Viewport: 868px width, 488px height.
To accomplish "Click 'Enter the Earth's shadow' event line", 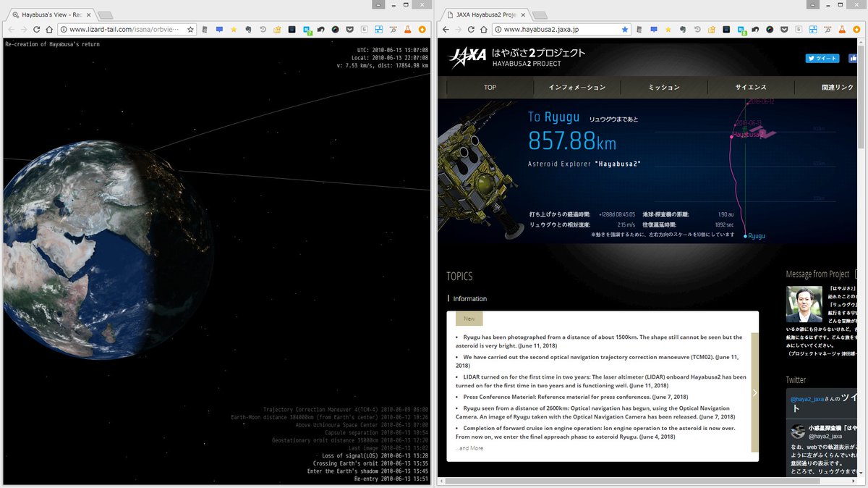I will (368, 471).
